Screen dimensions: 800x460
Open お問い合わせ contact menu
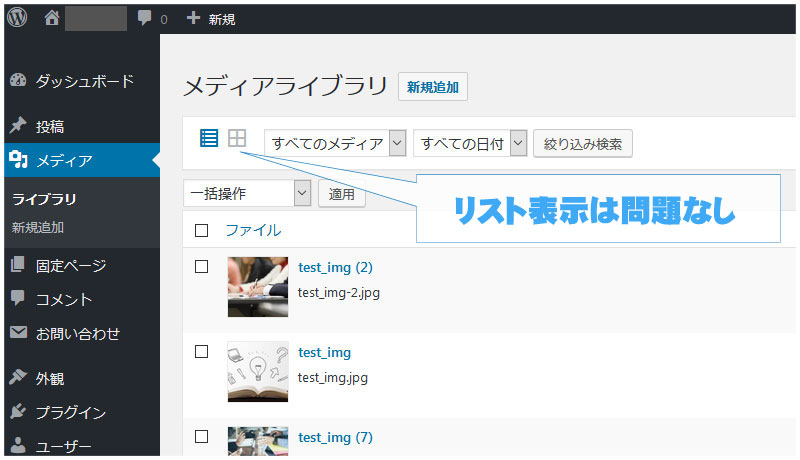(x=78, y=334)
